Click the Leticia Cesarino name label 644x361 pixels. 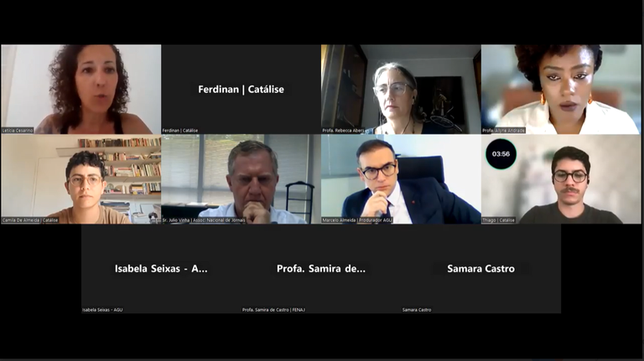tap(18, 131)
